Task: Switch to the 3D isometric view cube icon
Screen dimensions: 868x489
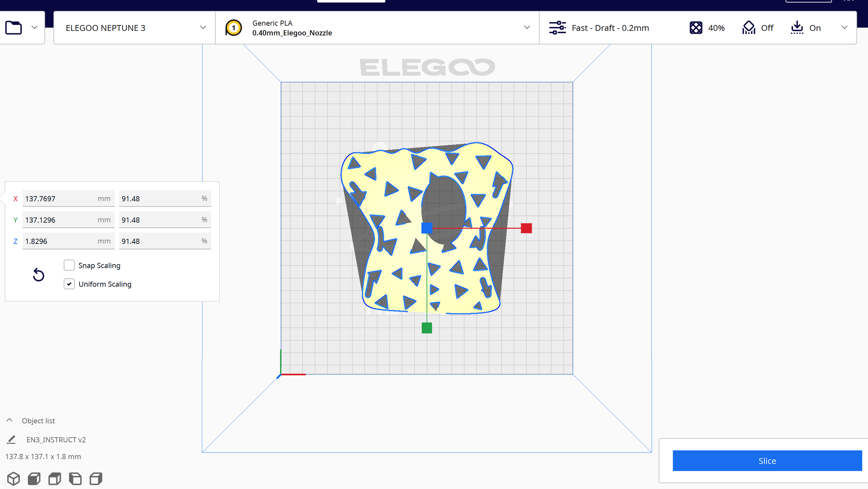Action: [x=13, y=479]
